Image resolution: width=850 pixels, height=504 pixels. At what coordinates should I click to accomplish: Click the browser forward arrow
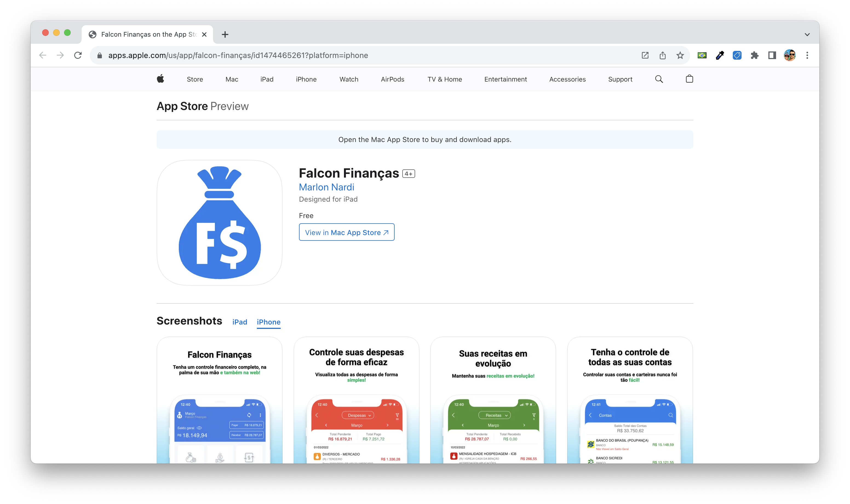(x=60, y=55)
